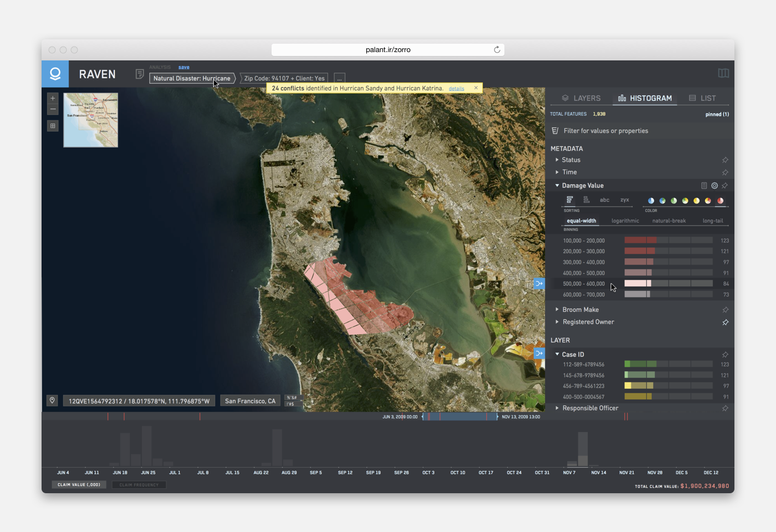Pin the Responsible Officer property
Image resolution: width=776 pixels, height=532 pixels.
(725, 408)
